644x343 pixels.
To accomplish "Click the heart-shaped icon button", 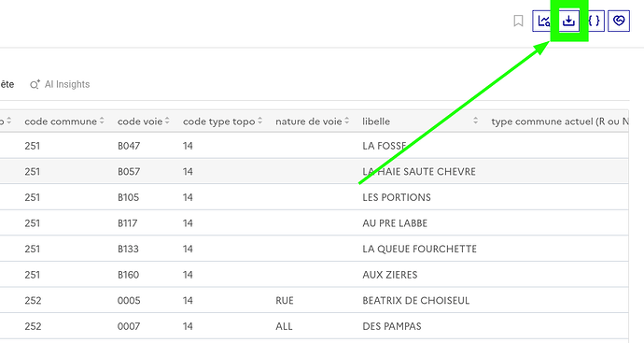I will (619, 21).
